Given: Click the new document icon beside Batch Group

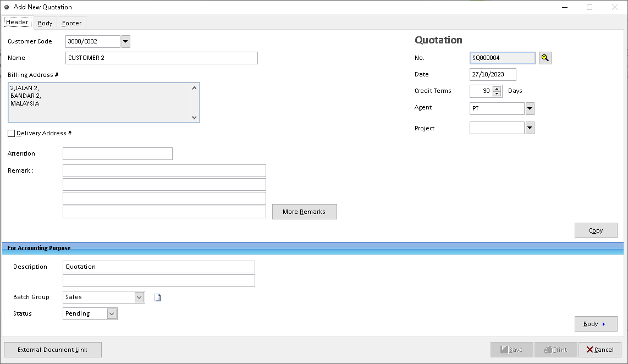Looking at the screenshot, I should click(158, 297).
